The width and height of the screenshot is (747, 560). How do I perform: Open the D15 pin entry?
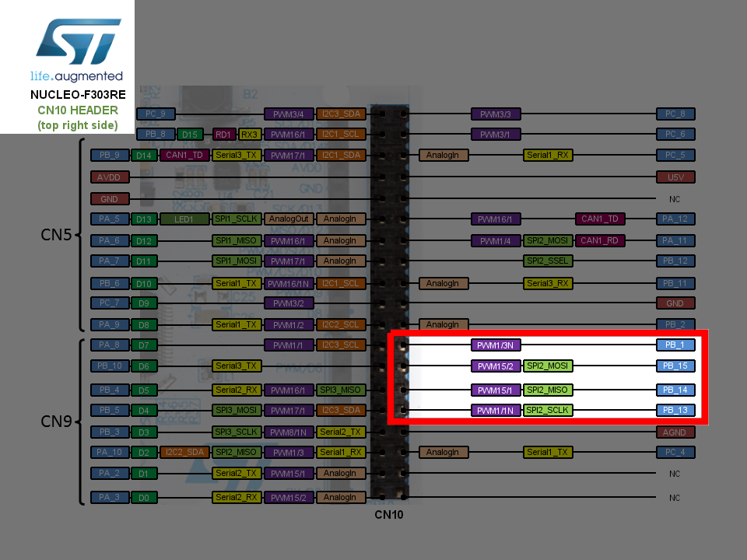coord(190,134)
